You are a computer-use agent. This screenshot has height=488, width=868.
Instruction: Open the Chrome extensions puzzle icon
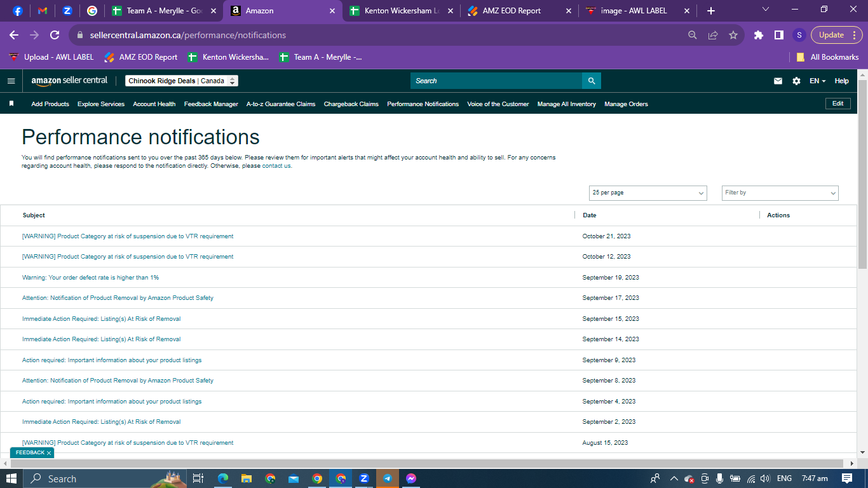(x=759, y=35)
